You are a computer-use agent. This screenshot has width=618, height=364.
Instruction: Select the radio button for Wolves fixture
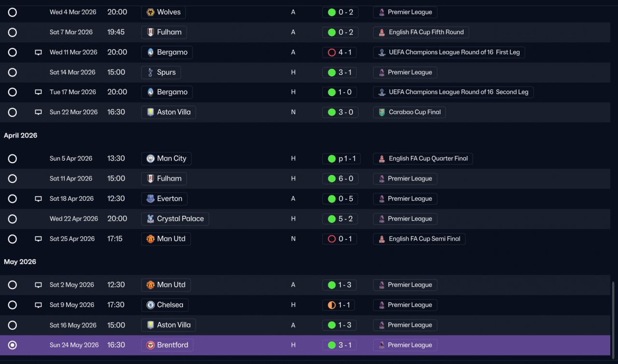[x=13, y=12]
